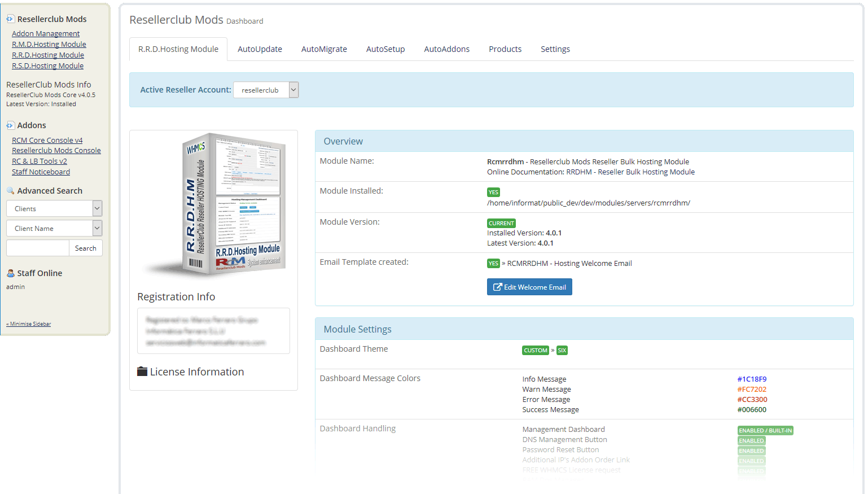Click the Edit Welcome Email button

click(x=529, y=287)
